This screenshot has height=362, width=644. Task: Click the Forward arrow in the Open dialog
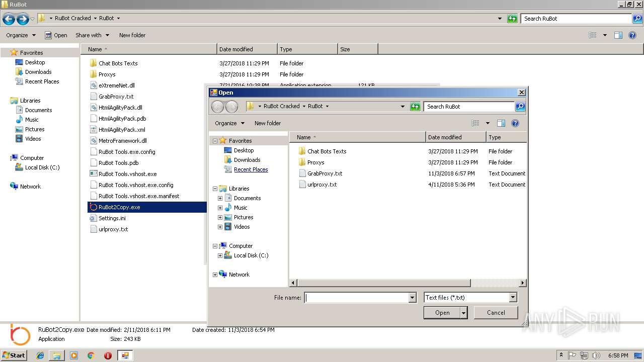231,106
